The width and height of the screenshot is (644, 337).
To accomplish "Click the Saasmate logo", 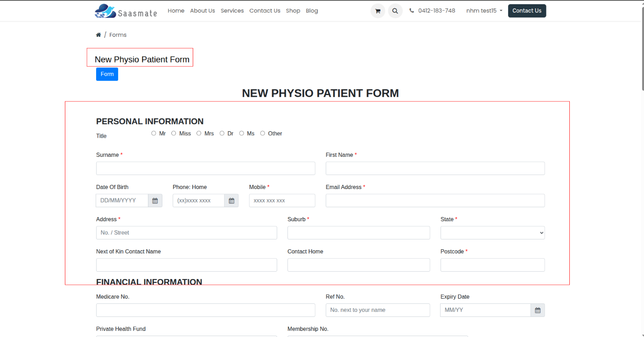I will click(x=126, y=11).
